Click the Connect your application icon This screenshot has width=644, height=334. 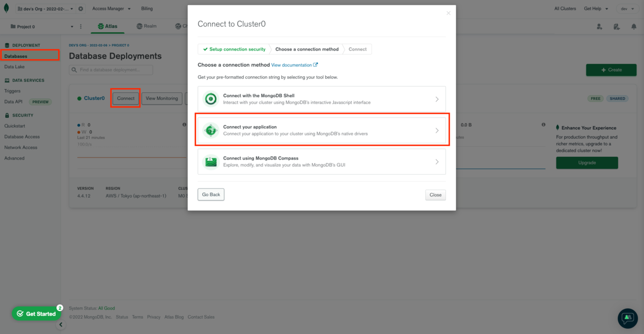coord(211,130)
